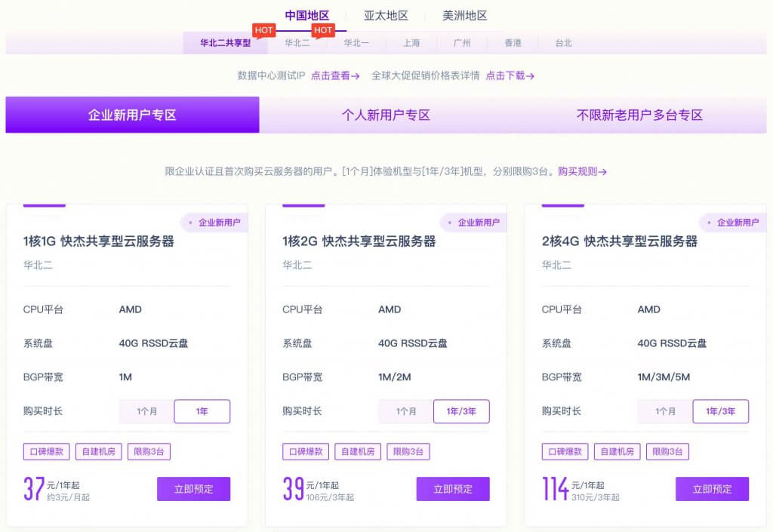Choose the 香港 datacenter tab
The width and height of the screenshot is (773, 532).
[x=513, y=43]
